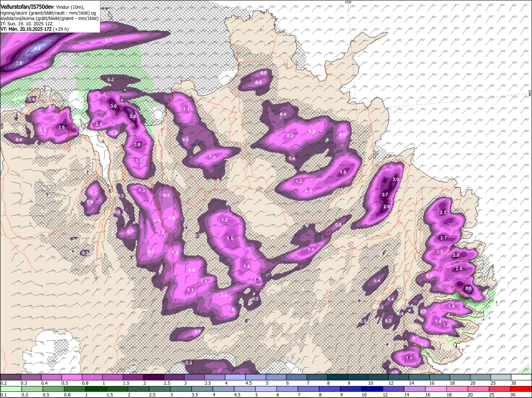Click the '15W' longitude label at the top
This screenshot has width=532, height=398.
point(348,2)
